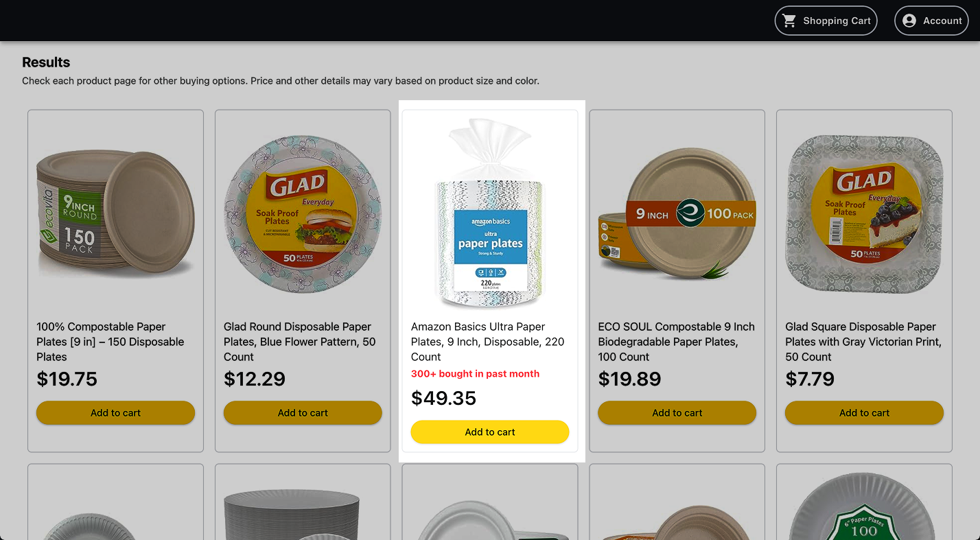Open the ECO SOUL Compostable 9 Inch title

(x=676, y=342)
